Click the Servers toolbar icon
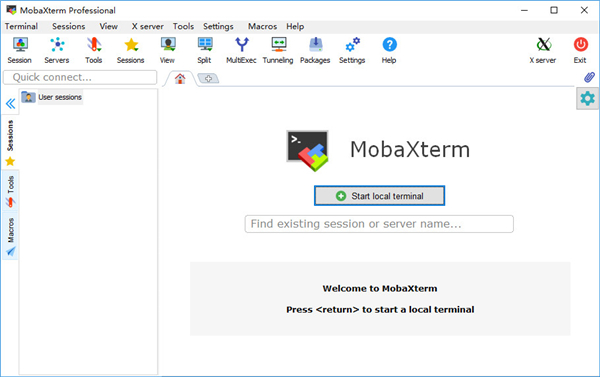The width and height of the screenshot is (600, 377). pos(57,50)
